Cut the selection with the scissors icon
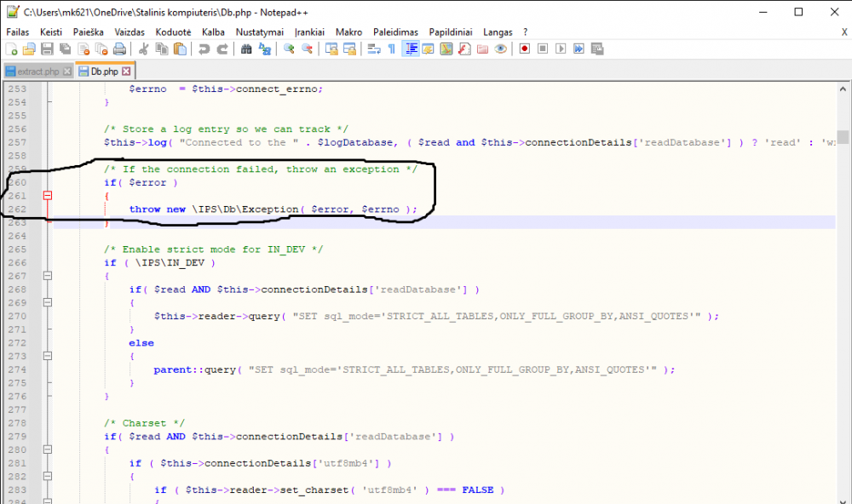This screenshot has width=852, height=504. point(143,49)
